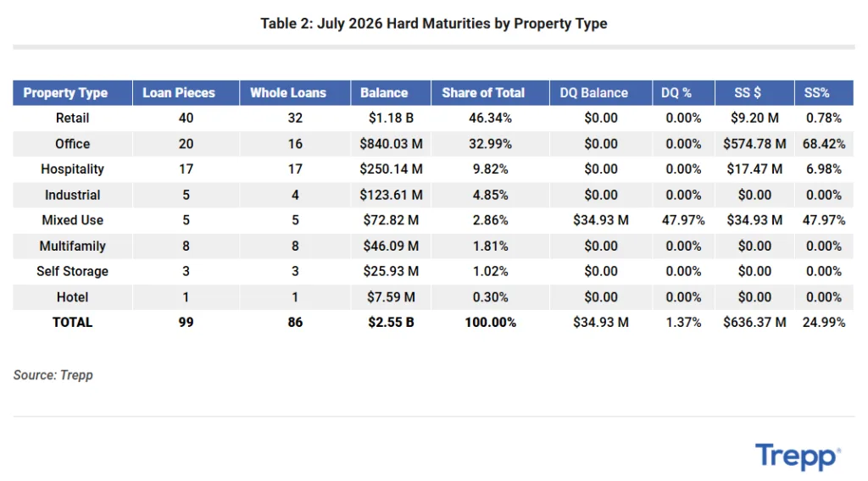
Task: Select the 'TOTAL' row label
Action: pyautogui.click(x=73, y=323)
